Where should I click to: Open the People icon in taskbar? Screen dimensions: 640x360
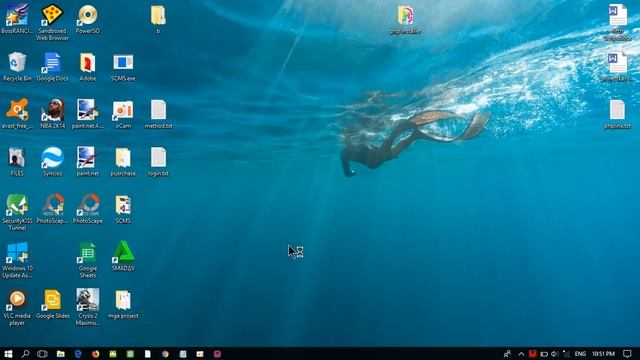(507, 353)
